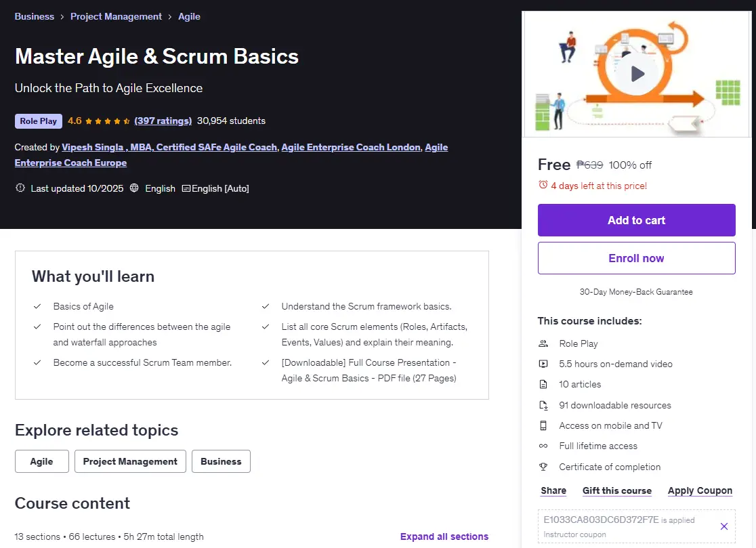Click checkmark beside Downloadable Full Course Presentation
The width and height of the screenshot is (756, 548).
(265, 362)
